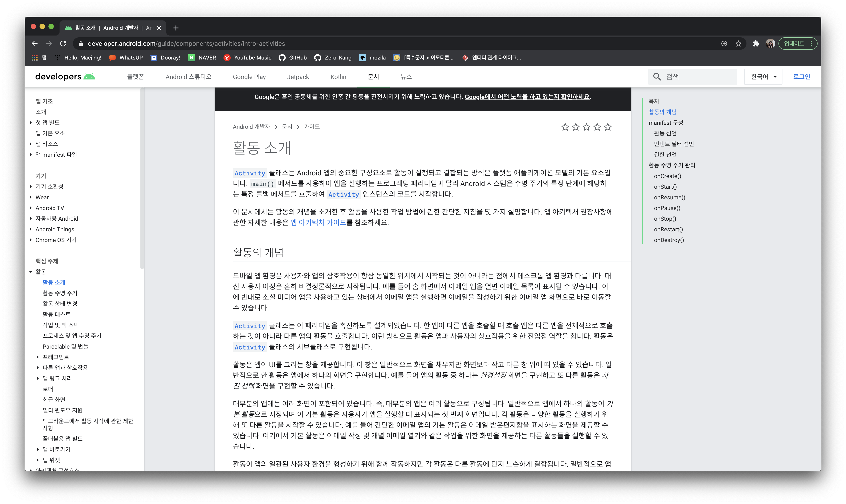
Task: Rate the page with the first star
Action: (565, 127)
